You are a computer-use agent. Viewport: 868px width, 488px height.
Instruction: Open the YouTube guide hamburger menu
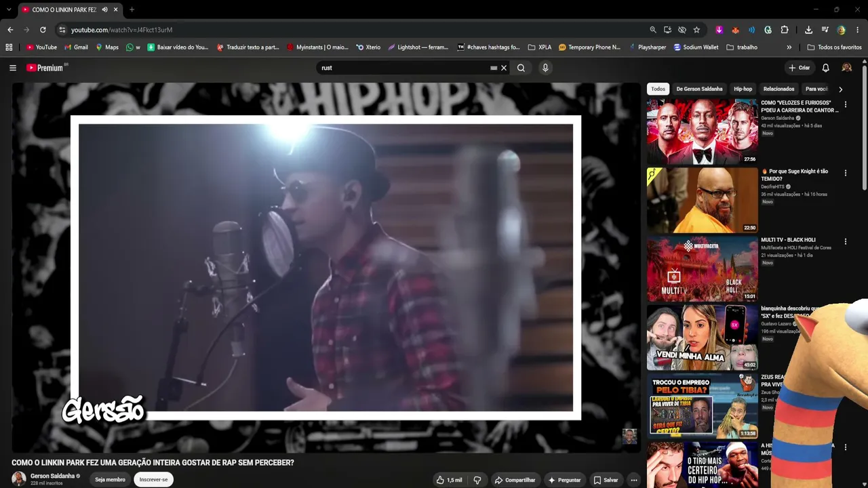coord(13,68)
